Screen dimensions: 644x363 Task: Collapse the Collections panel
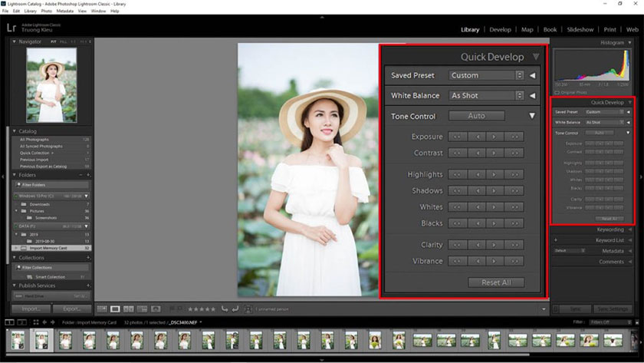(x=15, y=257)
